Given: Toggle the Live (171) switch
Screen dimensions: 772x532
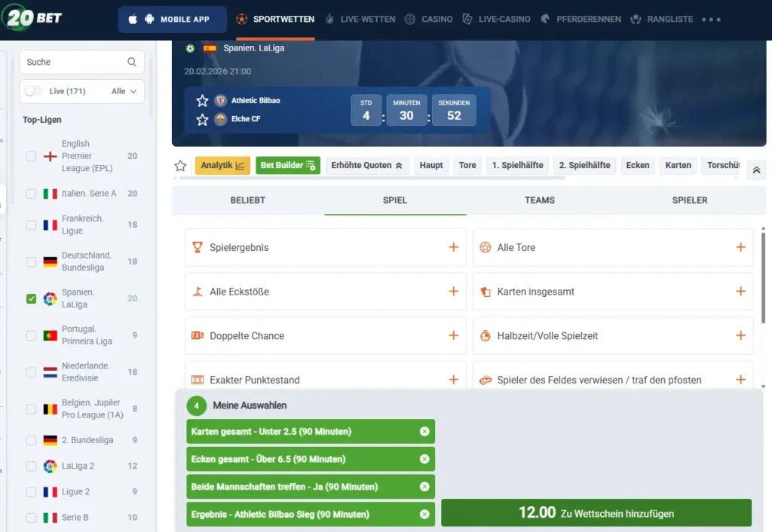Looking at the screenshot, I should pos(33,91).
